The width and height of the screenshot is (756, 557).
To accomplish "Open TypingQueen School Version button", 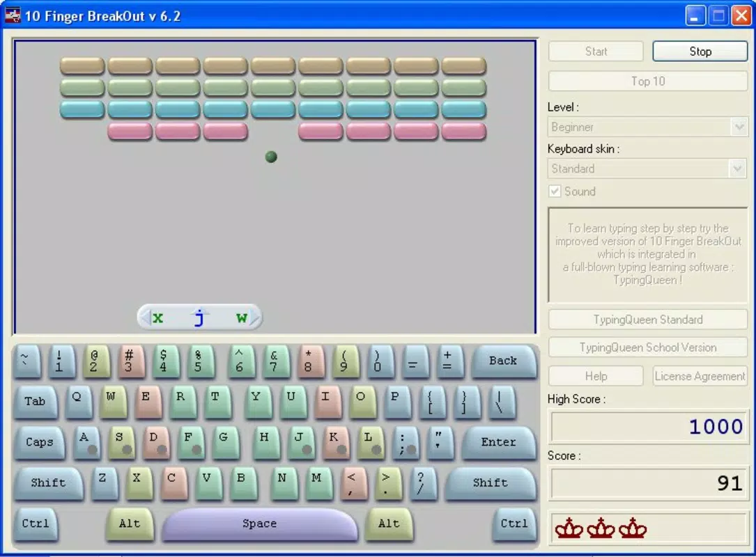I will coord(648,347).
